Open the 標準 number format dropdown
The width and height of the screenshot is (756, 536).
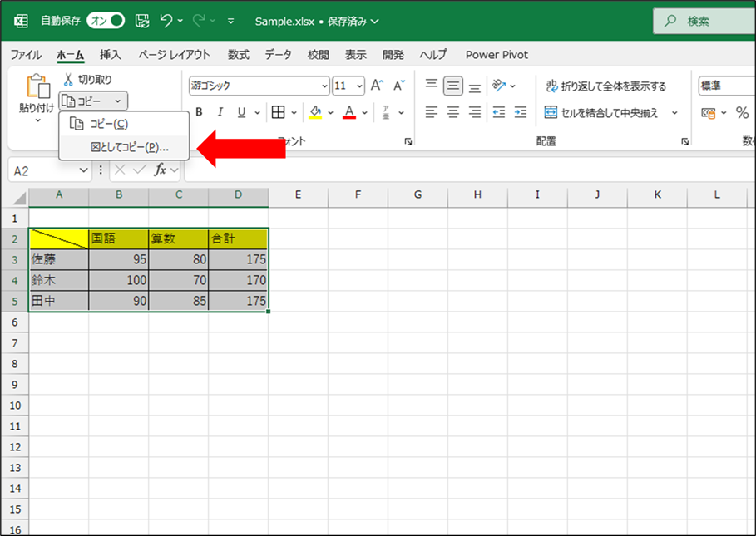click(x=727, y=86)
